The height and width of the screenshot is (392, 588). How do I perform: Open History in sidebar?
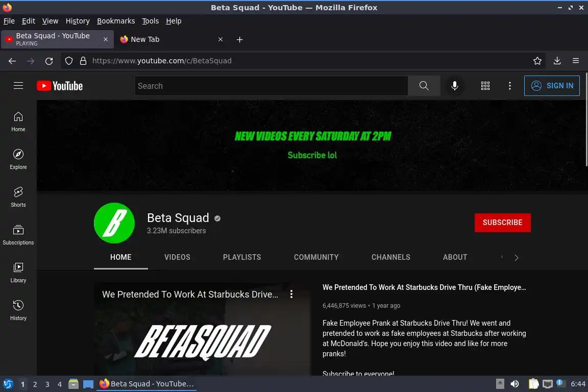click(18, 311)
